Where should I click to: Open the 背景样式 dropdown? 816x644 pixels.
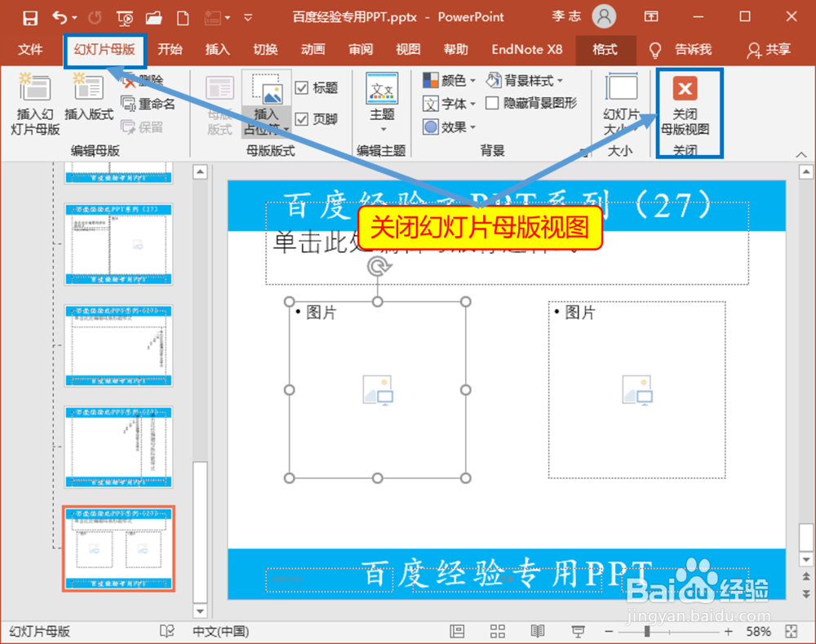tap(525, 80)
